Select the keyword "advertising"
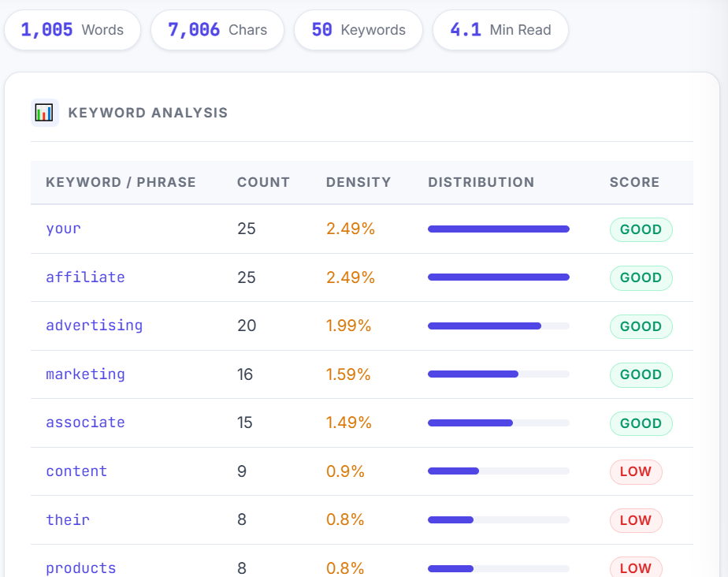The height and width of the screenshot is (577, 728). tap(95, 326)
